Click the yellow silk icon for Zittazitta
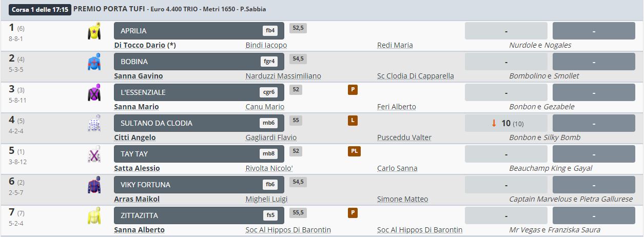Screen dimensions: 644x237 (x=94, y=216)
